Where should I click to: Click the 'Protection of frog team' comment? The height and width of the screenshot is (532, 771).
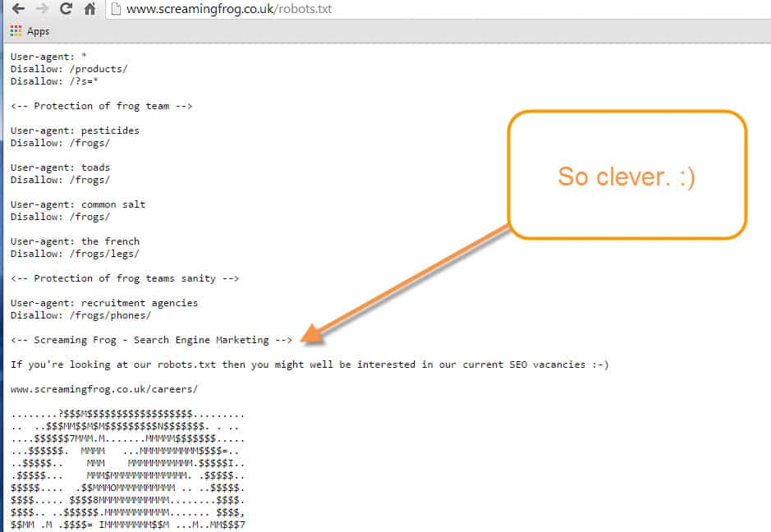pos(101,106)
